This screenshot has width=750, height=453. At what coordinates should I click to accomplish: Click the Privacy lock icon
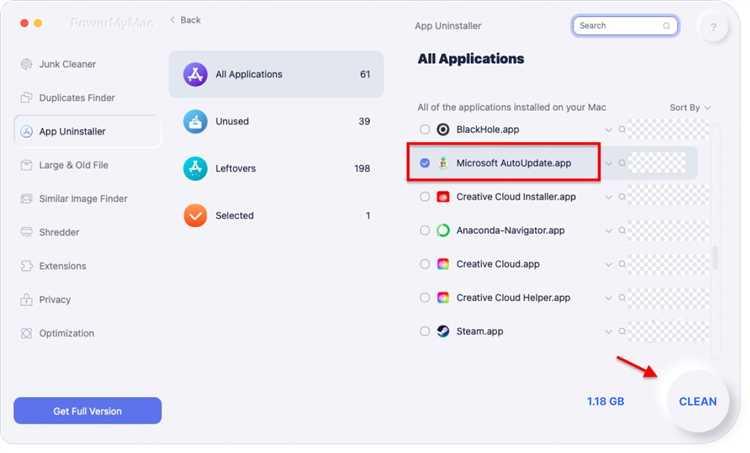(x=27, y=299)
